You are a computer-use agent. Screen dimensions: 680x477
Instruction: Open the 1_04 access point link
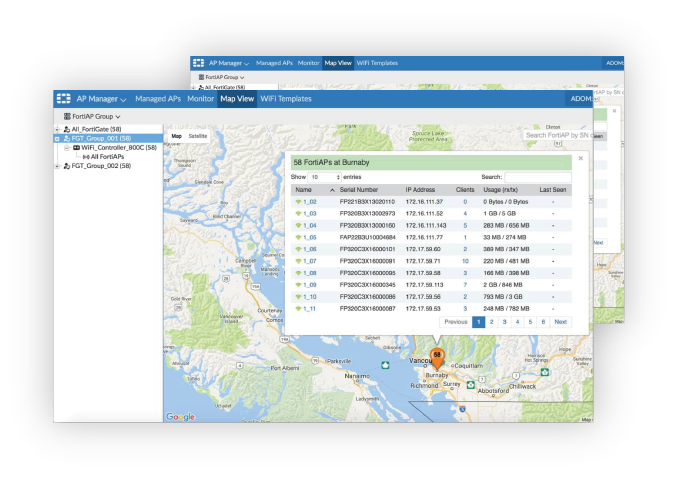pyautogui.click(x=310, y=225)
